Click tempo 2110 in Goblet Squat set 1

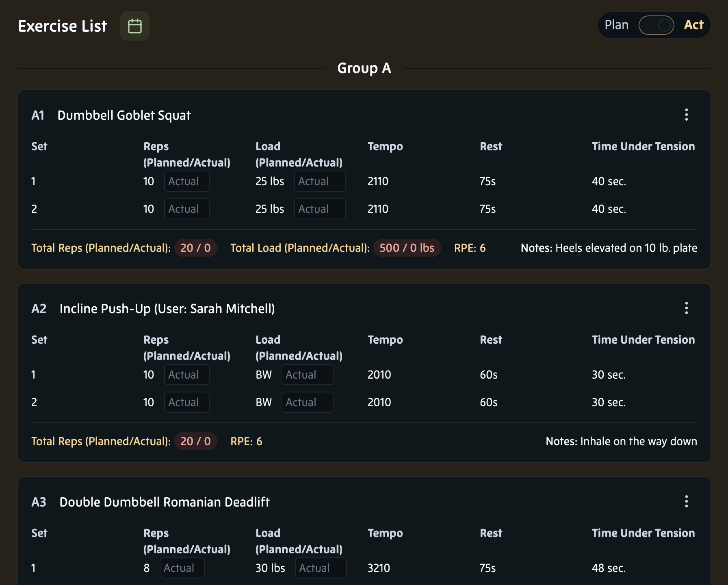(378, 181)
